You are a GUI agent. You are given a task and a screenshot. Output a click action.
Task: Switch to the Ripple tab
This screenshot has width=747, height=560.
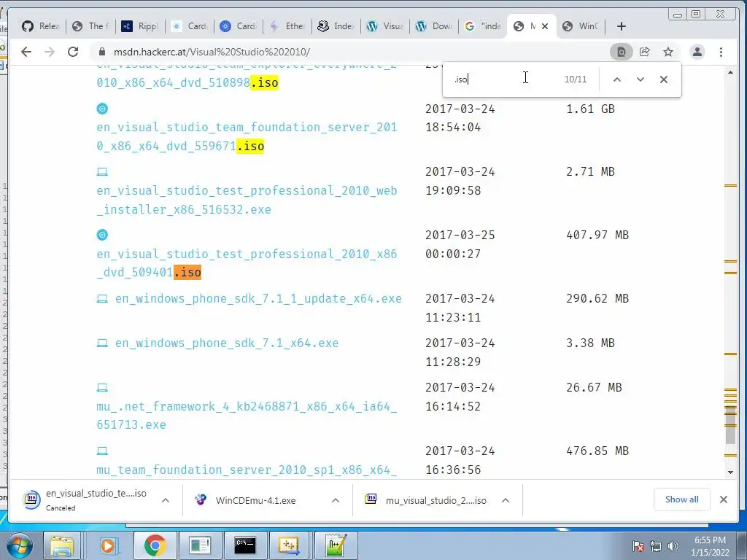point(139,26)
